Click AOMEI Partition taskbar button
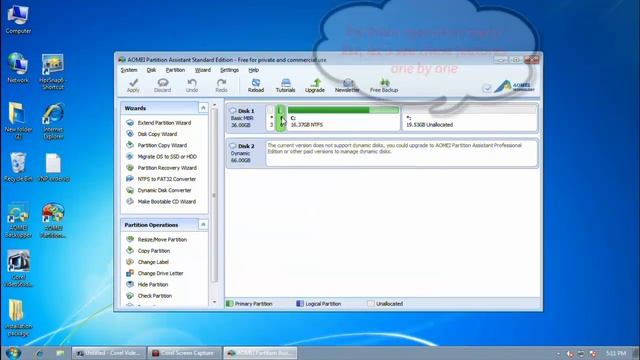640x360 pixels. [260, 353]
